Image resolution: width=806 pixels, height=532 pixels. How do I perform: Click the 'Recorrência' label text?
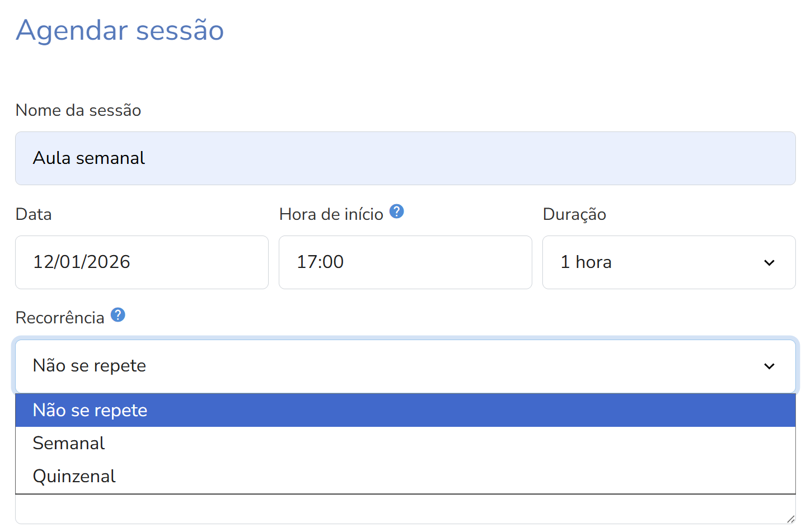point(60,318)
